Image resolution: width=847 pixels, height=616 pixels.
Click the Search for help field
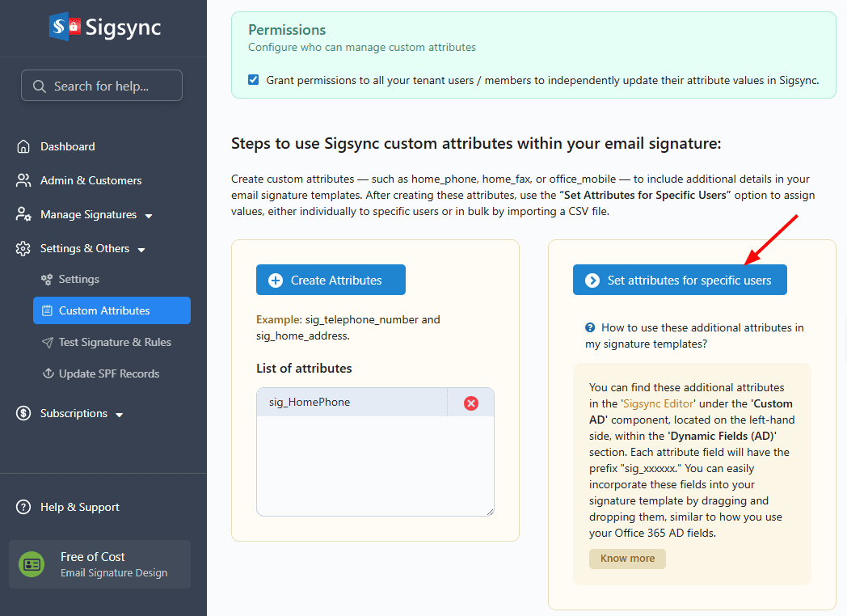point(101,86)
